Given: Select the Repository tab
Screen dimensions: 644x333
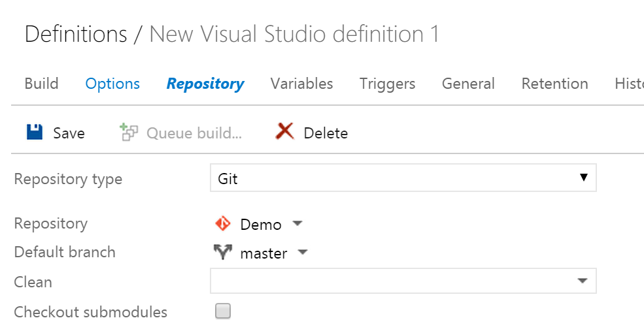Looking at the screenshot, I should [x=205, y=84].
